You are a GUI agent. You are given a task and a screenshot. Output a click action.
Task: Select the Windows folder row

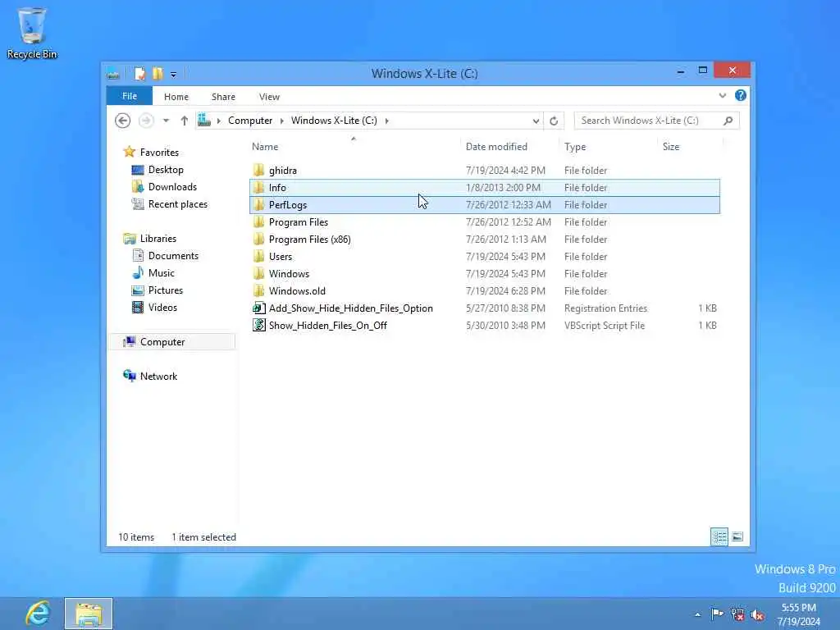click(485, 274)
